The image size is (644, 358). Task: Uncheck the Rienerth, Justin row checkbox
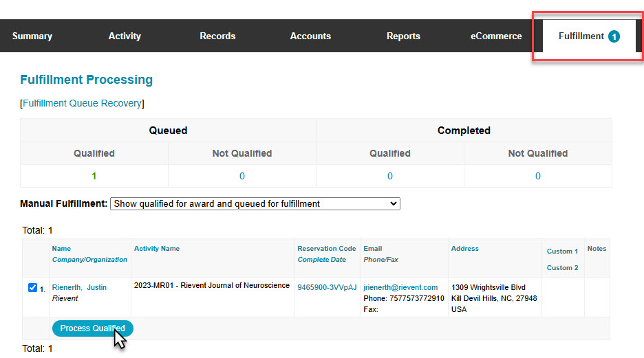[x=32, y=287]
